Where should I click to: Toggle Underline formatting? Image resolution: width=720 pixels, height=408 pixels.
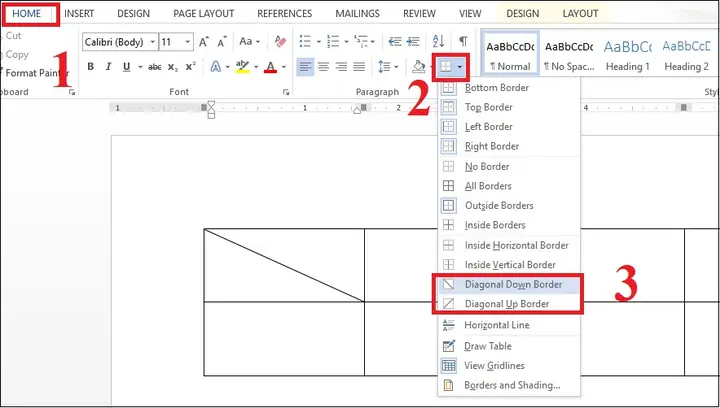click(x=127, y=67)
